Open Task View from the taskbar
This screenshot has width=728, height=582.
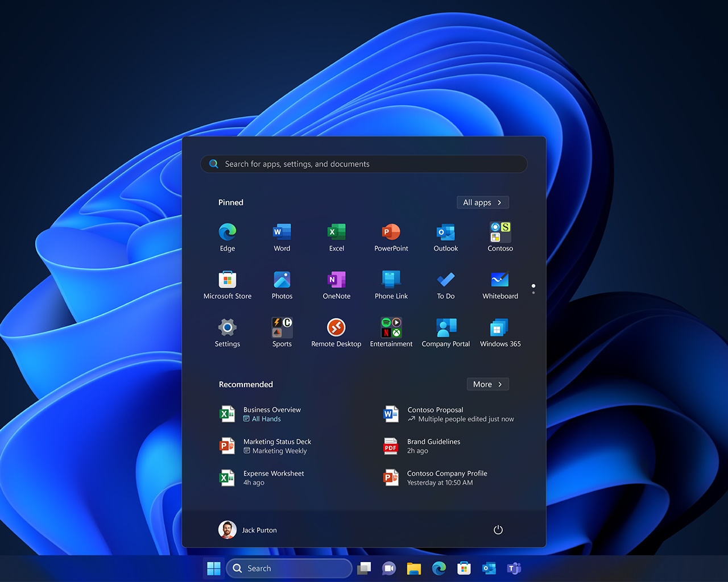pos(364,568)
